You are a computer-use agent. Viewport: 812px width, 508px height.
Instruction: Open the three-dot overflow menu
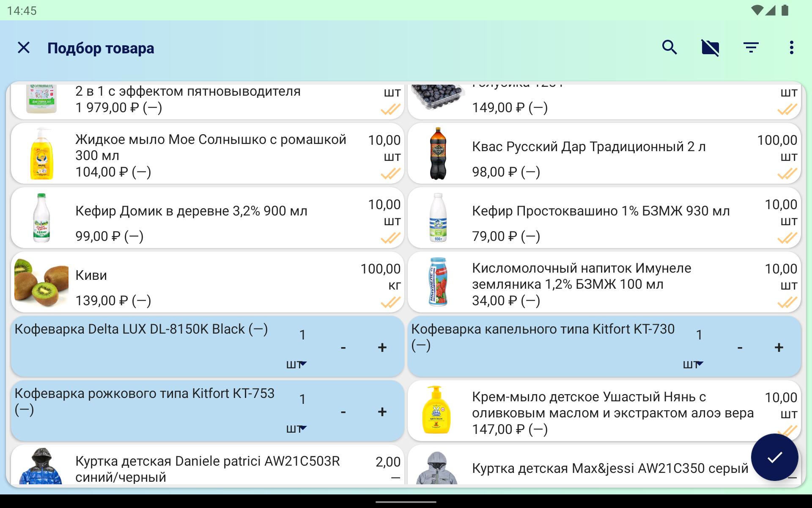point(791,47)
